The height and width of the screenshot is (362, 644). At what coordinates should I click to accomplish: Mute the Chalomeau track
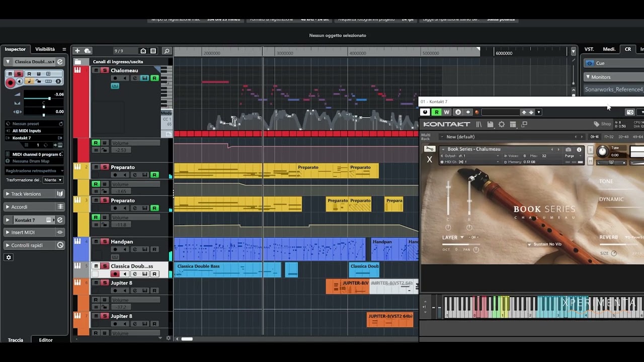[x=96, y=70]
